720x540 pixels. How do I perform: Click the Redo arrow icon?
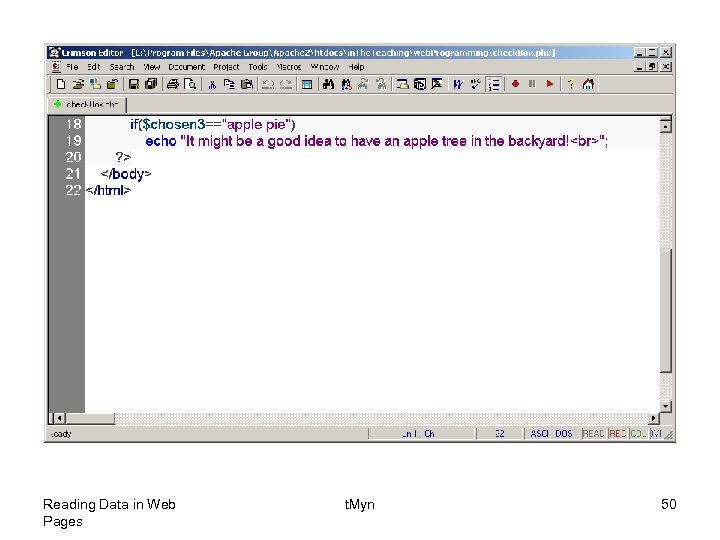point(286,84)
